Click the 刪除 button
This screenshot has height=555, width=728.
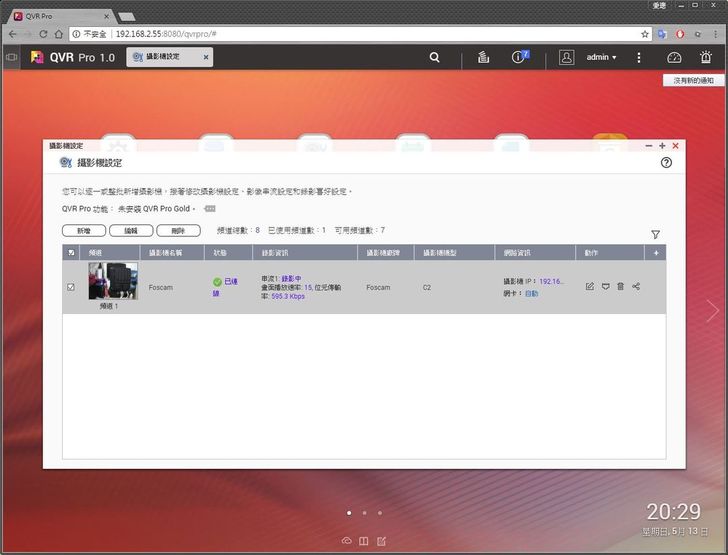tap(178, 230)
